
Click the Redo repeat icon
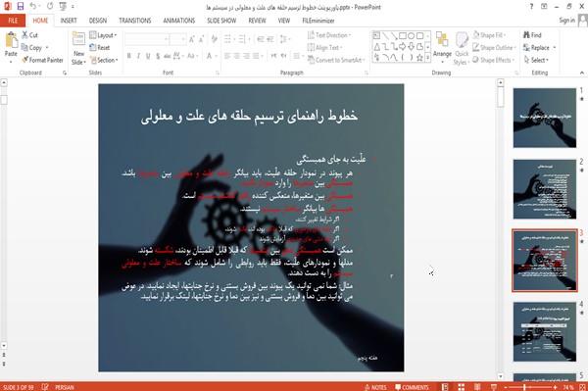click(50, 7)
